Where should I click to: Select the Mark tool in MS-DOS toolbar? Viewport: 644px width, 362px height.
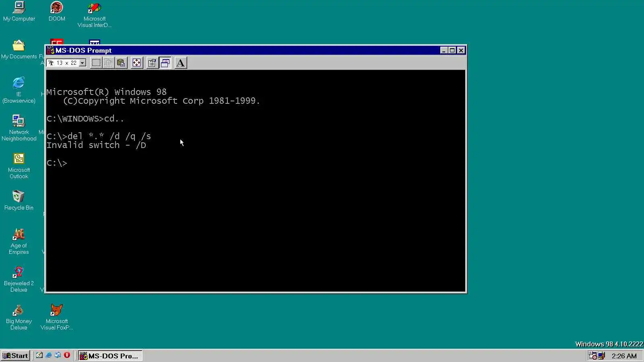(96, 63)
